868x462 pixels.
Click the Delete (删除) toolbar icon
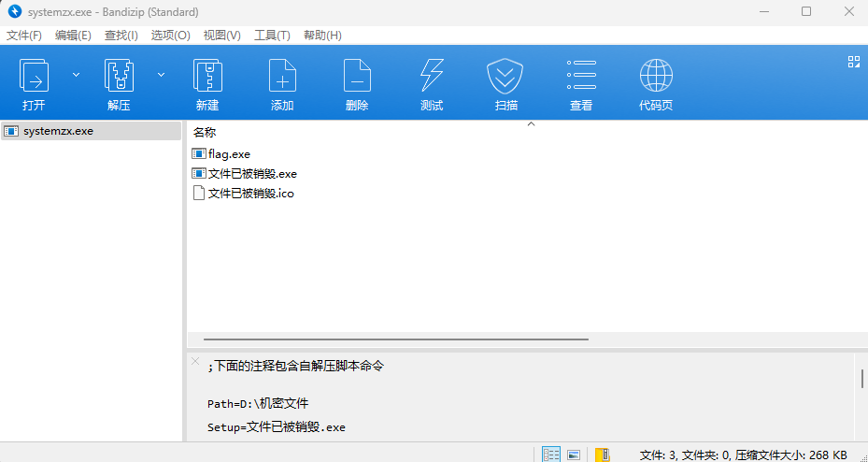tap(357, 76)
